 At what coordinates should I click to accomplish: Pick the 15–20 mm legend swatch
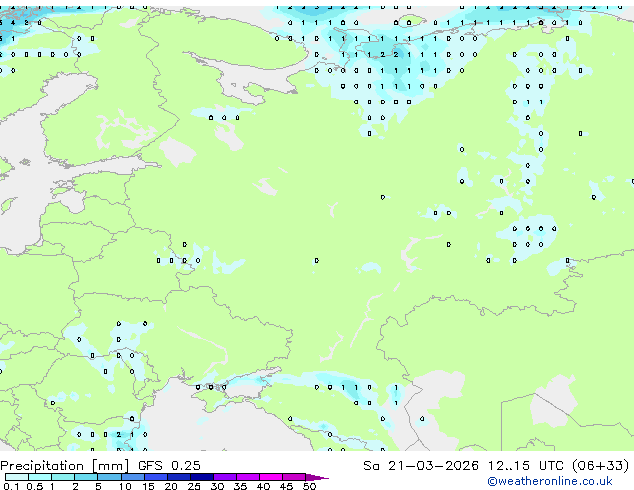click(156, 477)
